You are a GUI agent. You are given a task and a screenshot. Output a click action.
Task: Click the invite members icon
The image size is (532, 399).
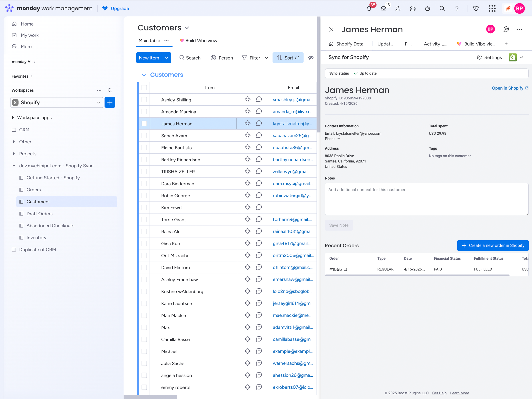[x=398, y=9]
